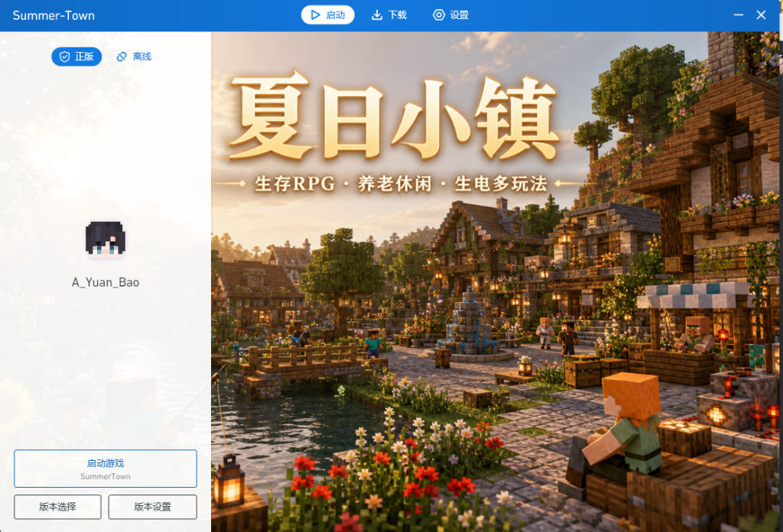The width and height of the screenshot is (783, 532).
Task: Open the 设置 (Settings) tab
Action: click(x=451, y=15)
